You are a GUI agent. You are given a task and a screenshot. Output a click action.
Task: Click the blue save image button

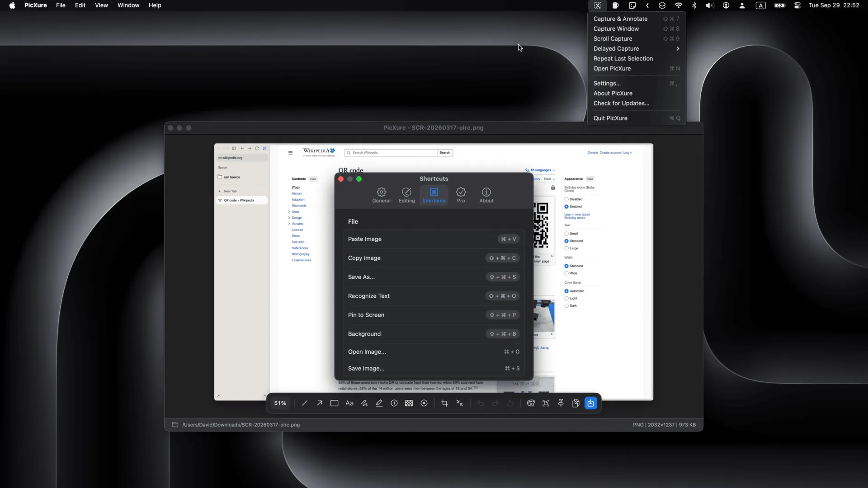tap(591, 403)
